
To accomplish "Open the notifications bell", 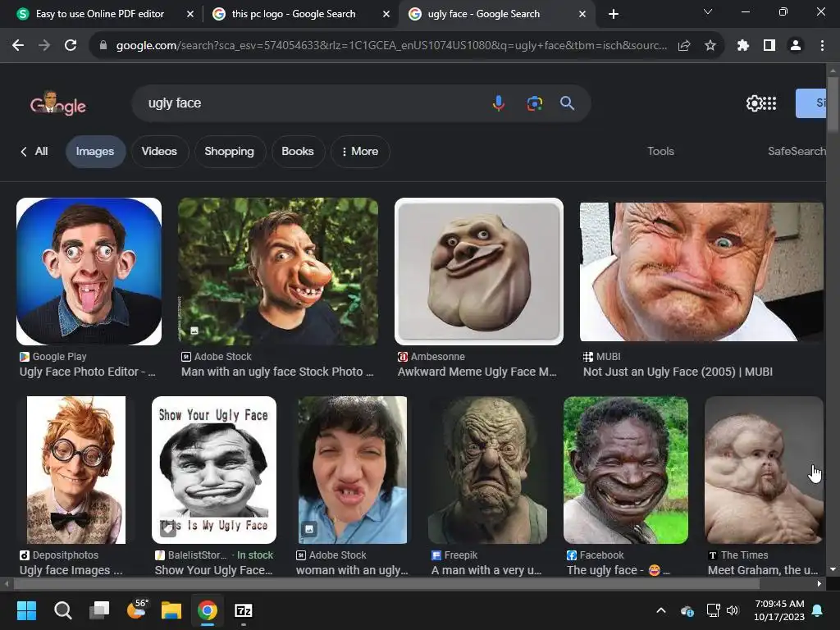I will 818,610.
